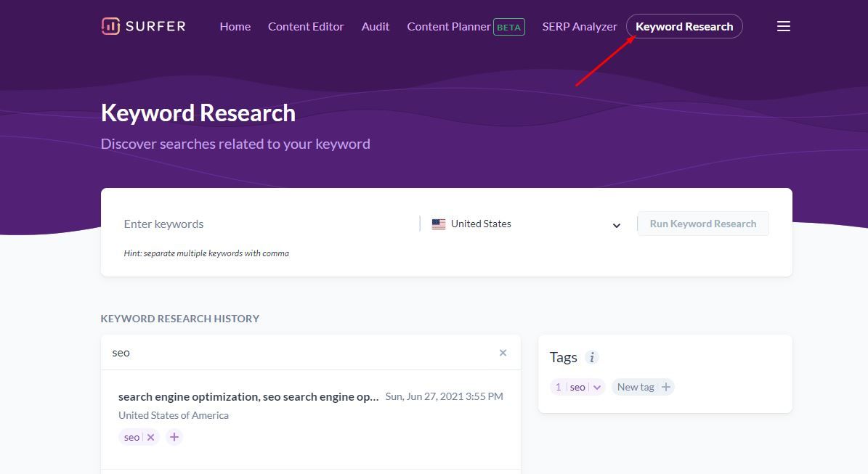The image size is (868, 474).
Task: Go to the Home menu item
Action: click(x=235, y=27)
